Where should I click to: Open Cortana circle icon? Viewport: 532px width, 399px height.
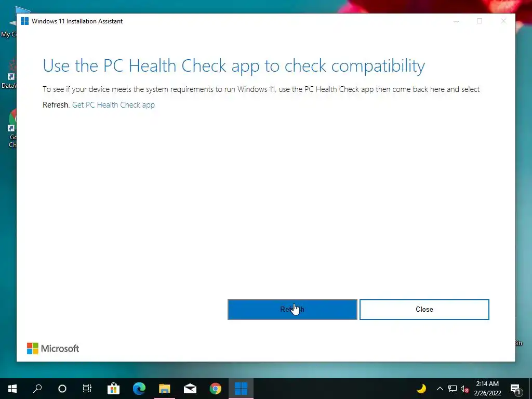point(62,389)
